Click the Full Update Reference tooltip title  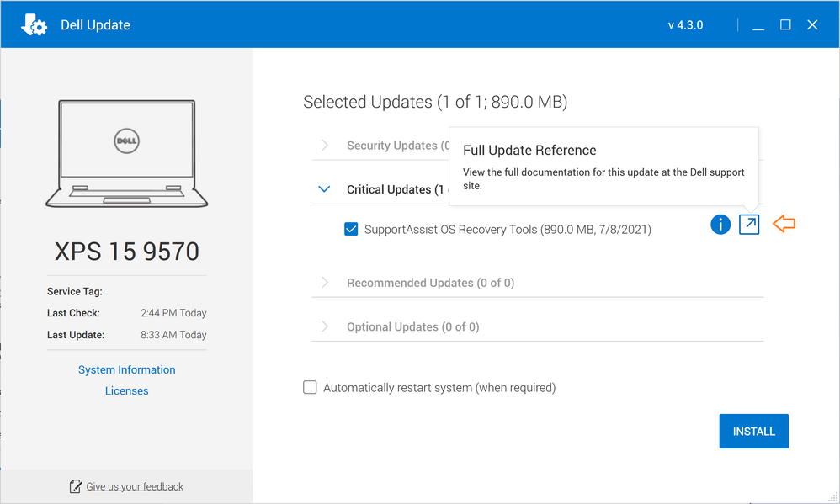coord(529,151)
